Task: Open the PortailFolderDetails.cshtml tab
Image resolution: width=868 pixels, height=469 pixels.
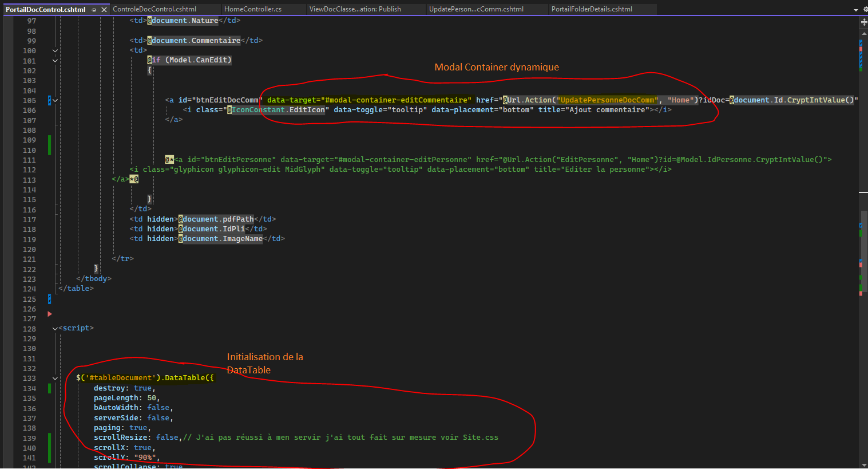Action: point(592,9)
